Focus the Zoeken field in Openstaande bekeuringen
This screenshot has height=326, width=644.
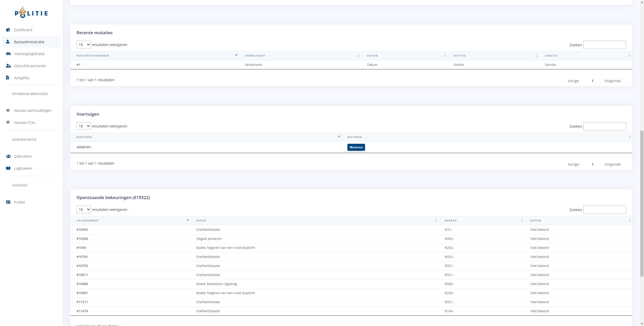[x=605, y=210]
